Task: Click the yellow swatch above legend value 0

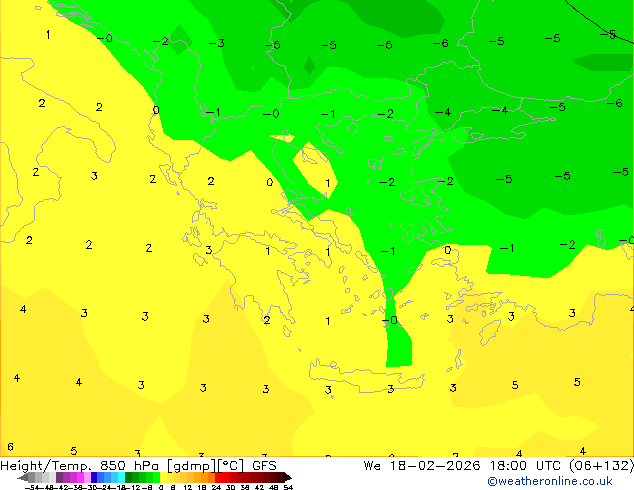Action: tap(164, 477)
